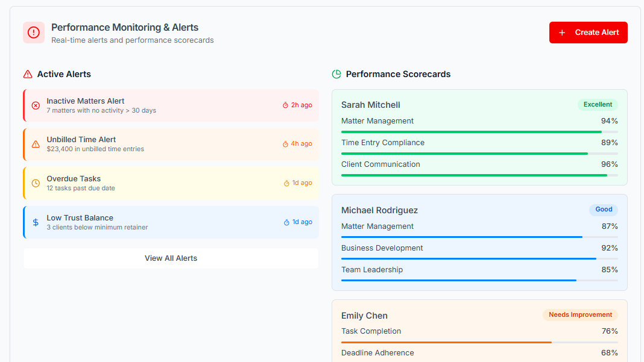Click the Low Trust Balance dollar icon
Viewport: 644px width, 362px height.
tap(36, 222)
